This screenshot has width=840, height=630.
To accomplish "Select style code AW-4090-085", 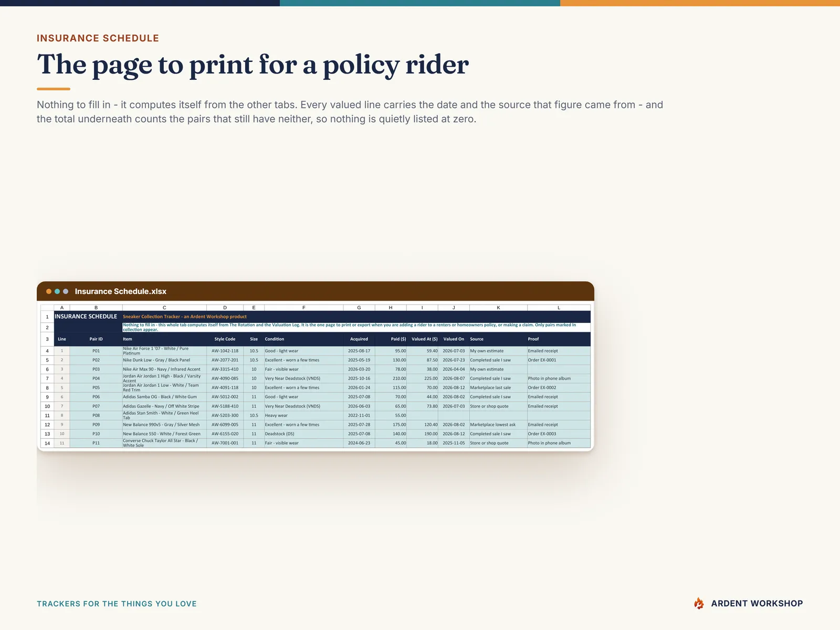I will (225, 379).
